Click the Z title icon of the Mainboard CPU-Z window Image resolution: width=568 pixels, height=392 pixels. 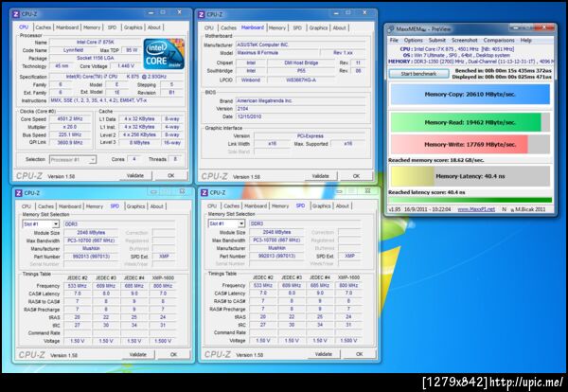click(x=202, y=14)
